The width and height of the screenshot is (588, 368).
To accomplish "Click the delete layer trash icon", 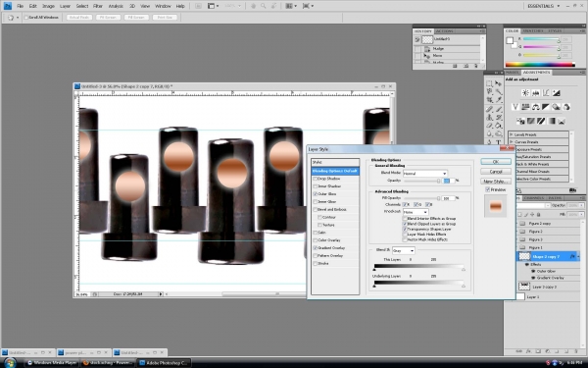I will pyautogui.click(x=576, y=351).
